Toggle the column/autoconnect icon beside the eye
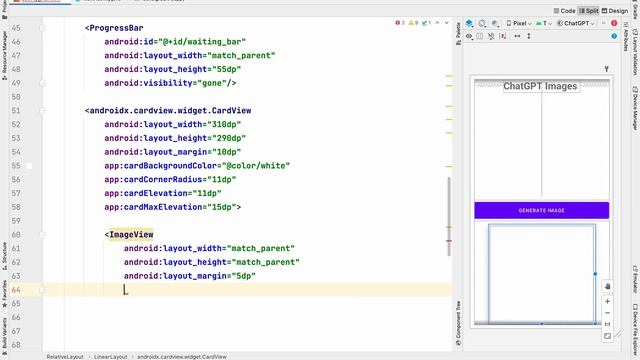The width and height of the screenshot is (640, 360). click(x=480, y=36)
